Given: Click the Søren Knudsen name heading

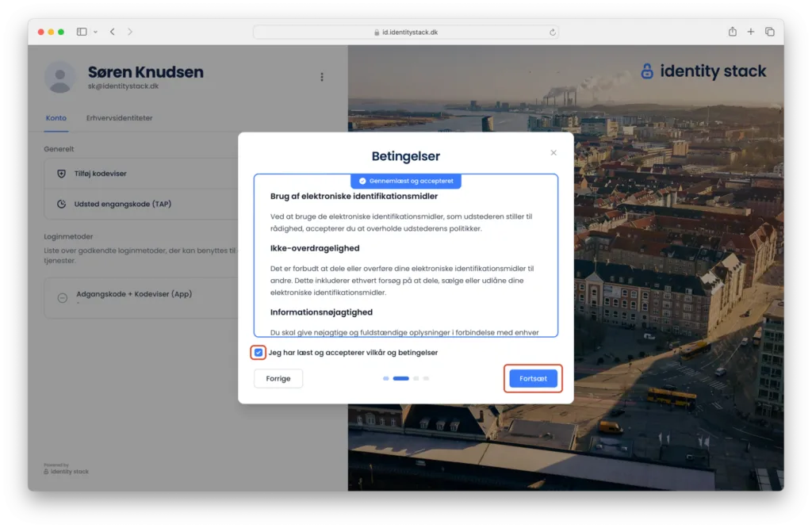Looking at the screenshot, I should [x=146, y=72].
